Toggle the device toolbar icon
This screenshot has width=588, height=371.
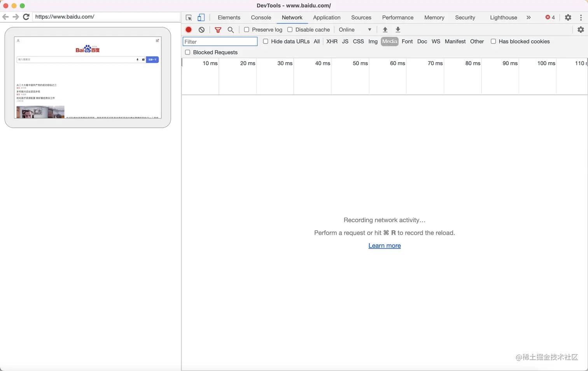(201, 17)
